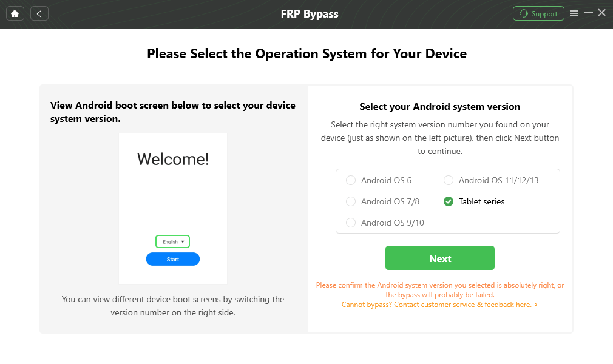This screenshot has width=613, height=364.
Task: Expand the English language dropdown in preview
Action: 173,241
